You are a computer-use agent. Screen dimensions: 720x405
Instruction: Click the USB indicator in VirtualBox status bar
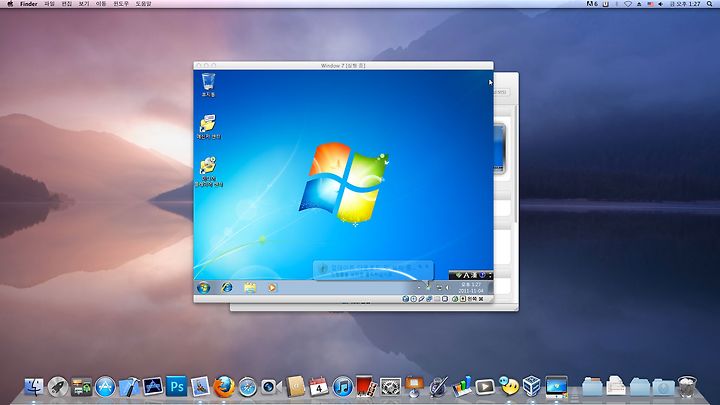pyautogui.click(x=422, y=299)
